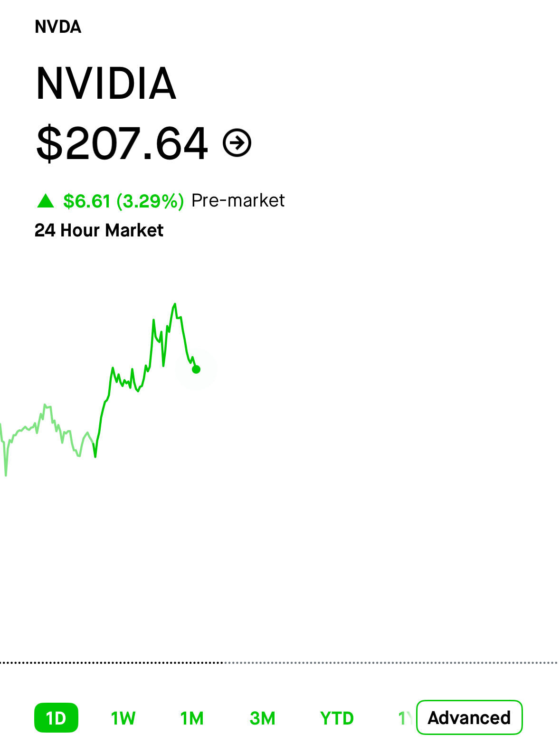View the YTD performance chart
The width and height of the screenshot is (560, 744).
(x=336, y=718)
